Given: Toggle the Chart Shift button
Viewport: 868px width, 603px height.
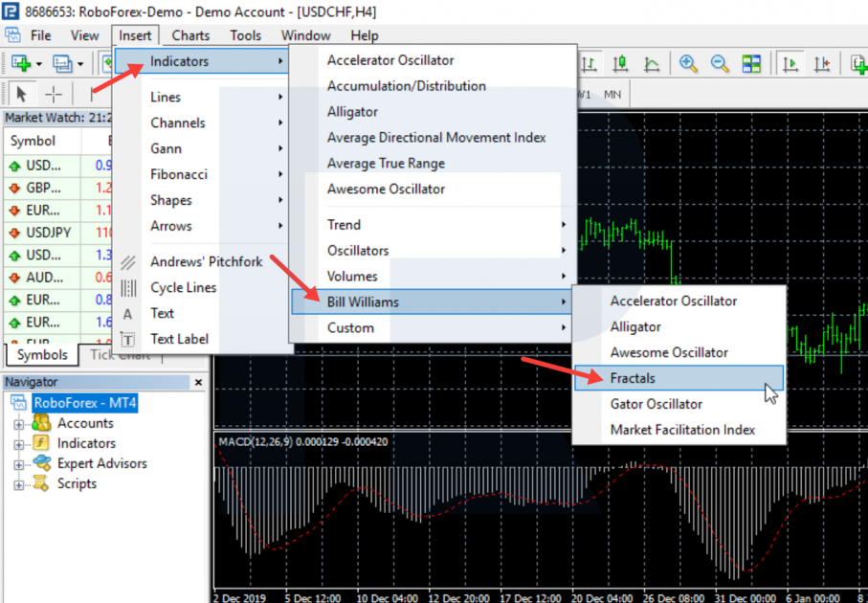Looking at the screenshot, I should (822, 64).
